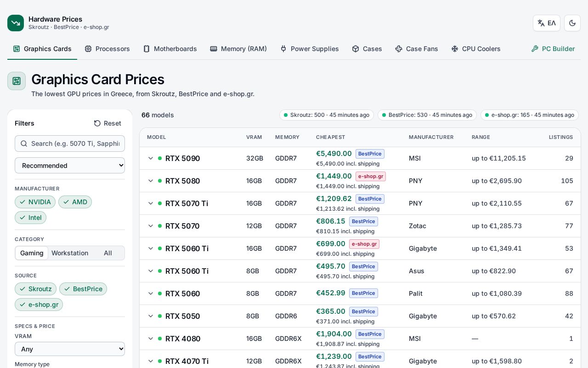588x368 pixels.
Task: Expand the RTX 5070 Ti row
Action: [150, 203]
